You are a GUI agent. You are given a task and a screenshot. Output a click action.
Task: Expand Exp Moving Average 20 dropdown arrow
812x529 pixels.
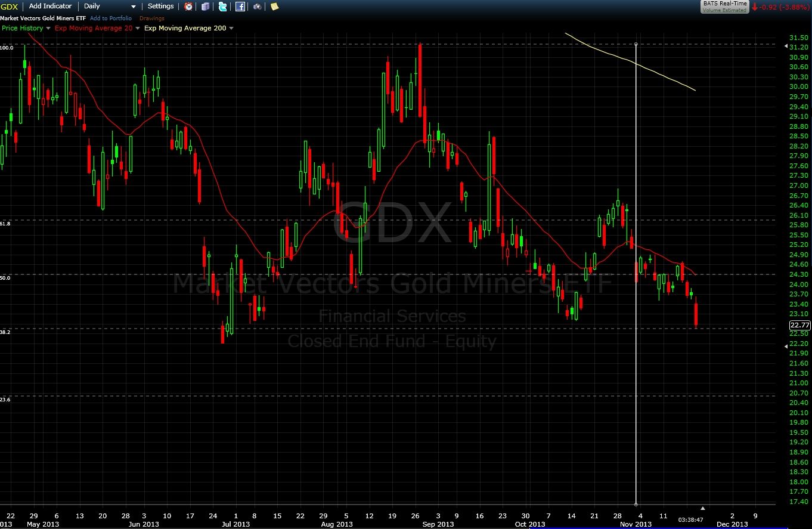138,28
